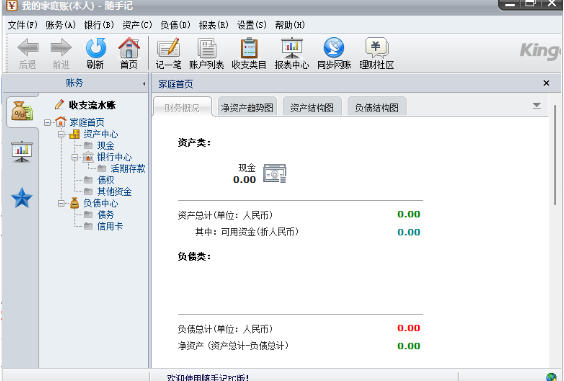Click the cash safe icon next to 现金 0.00

point(275,173)
